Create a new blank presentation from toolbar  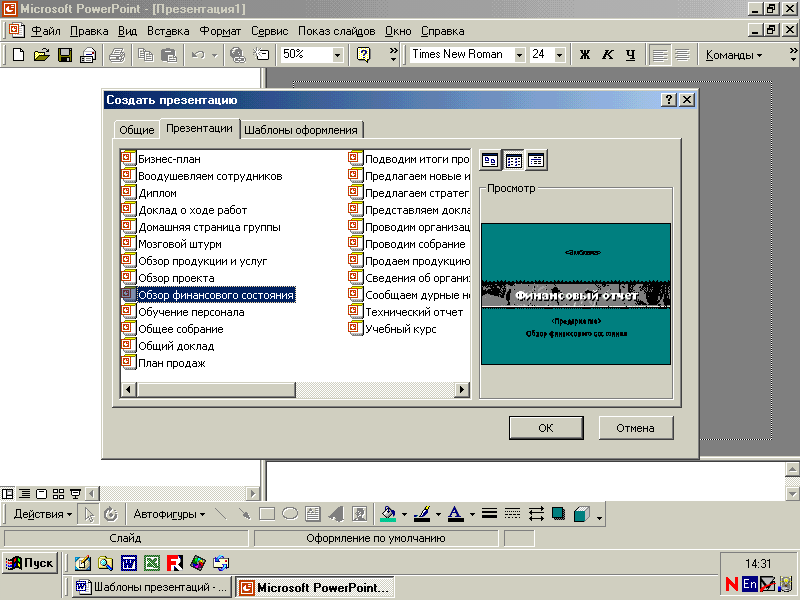click(18, 54)
